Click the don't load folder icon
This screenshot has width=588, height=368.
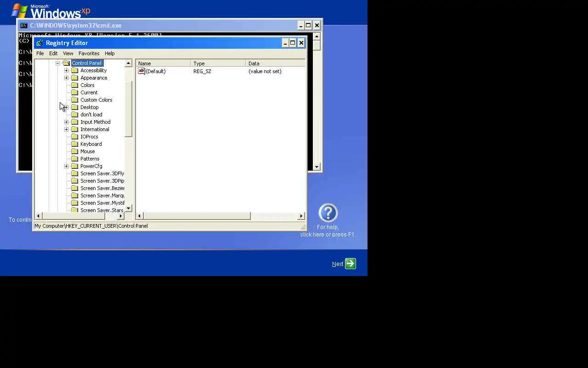tap(75, 115)
